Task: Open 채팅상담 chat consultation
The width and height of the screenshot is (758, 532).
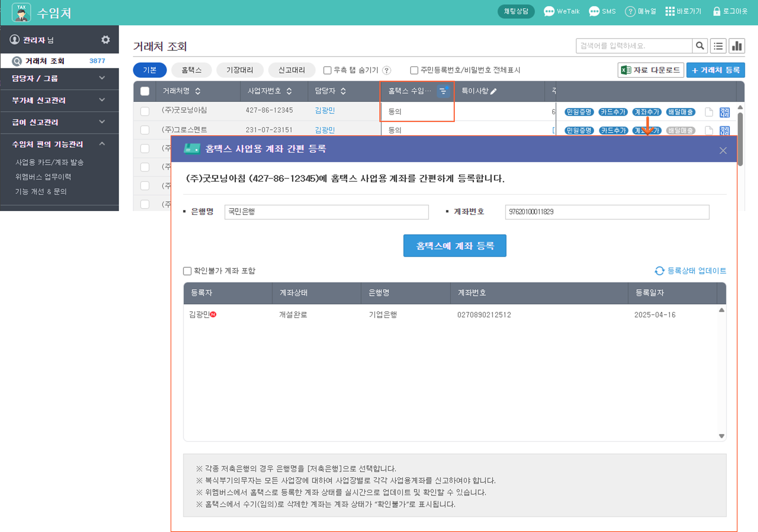Action: tap(516, 11)
